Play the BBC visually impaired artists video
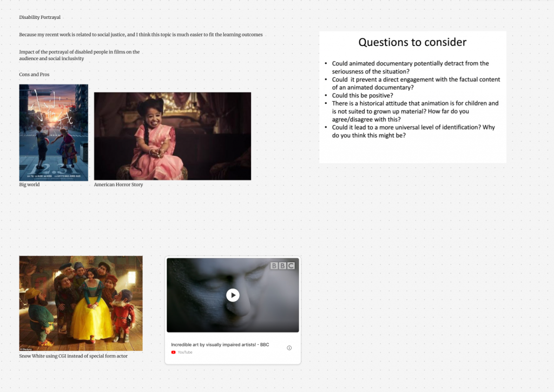 233,295
